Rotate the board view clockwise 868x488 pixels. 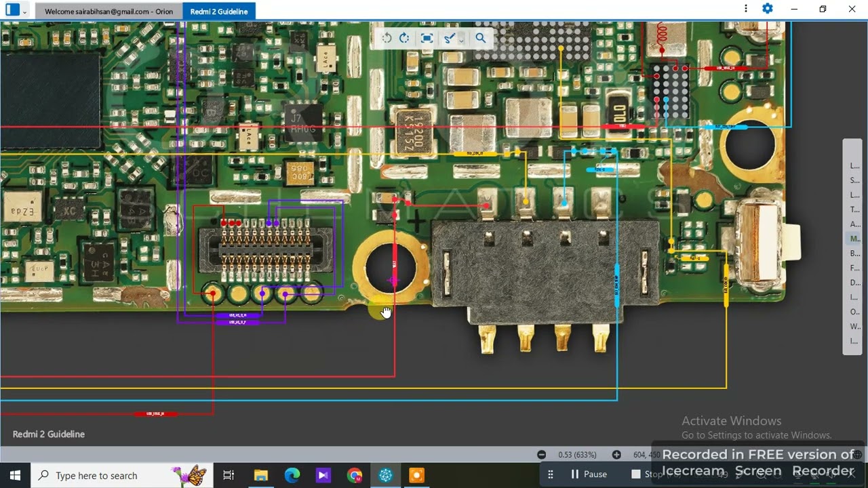pyautogui.click(x=404, y=39)
